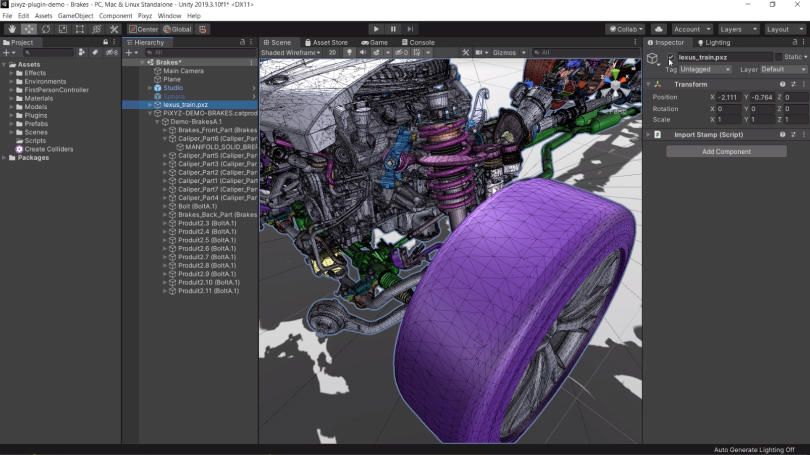
Task: Click the Create Colliders asset icon
Action: (x=18, y=149)
